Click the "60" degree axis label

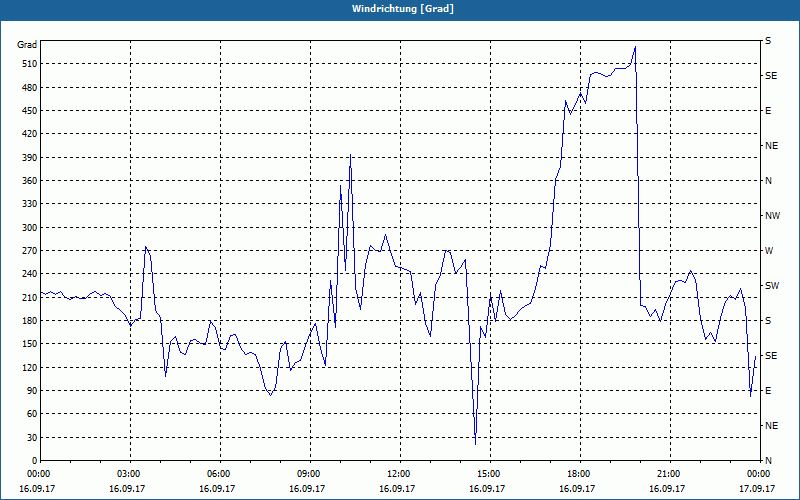point(32,414)
